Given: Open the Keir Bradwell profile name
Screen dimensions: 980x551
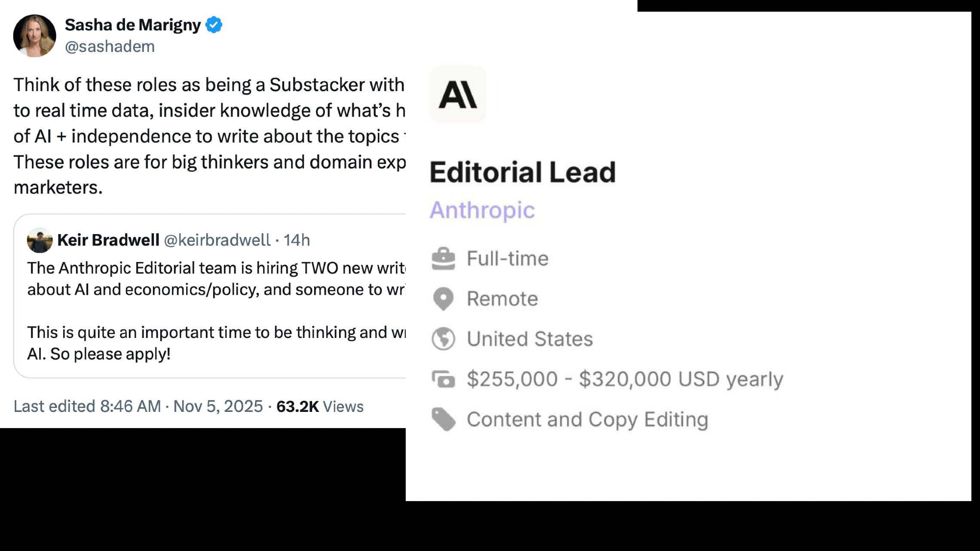Looking at the screenshot, I should point(108,240).
